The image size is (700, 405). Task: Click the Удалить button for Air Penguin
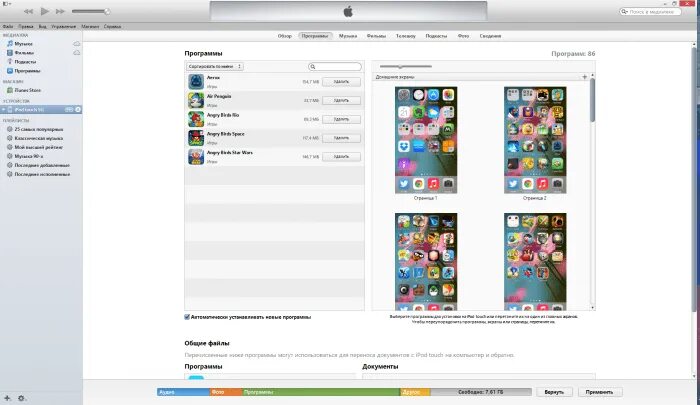[341, 100]
